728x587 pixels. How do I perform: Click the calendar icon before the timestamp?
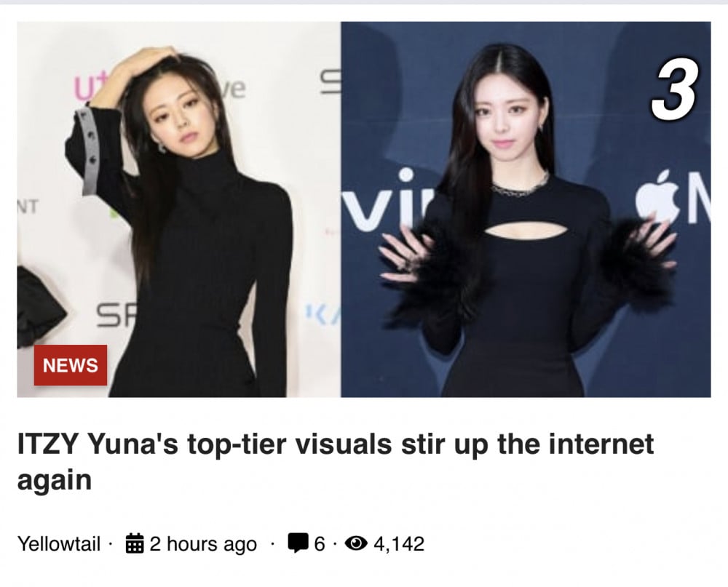coord(134,543)
